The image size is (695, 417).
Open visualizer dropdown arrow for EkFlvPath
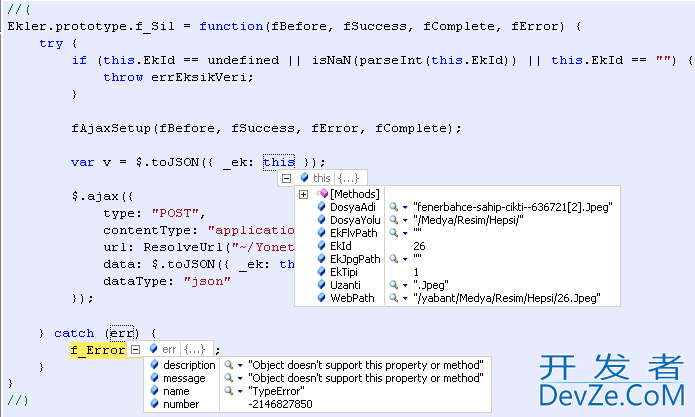pos(405,233)
